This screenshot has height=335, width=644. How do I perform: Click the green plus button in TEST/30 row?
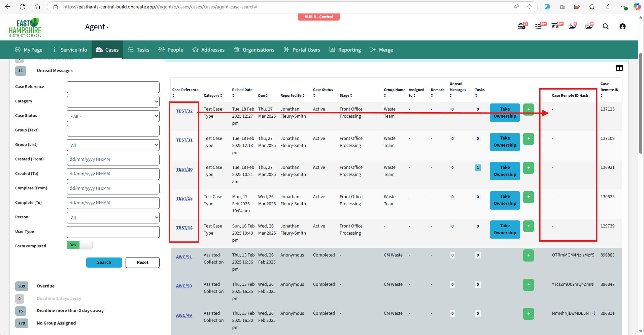click(x=529, y=167)
